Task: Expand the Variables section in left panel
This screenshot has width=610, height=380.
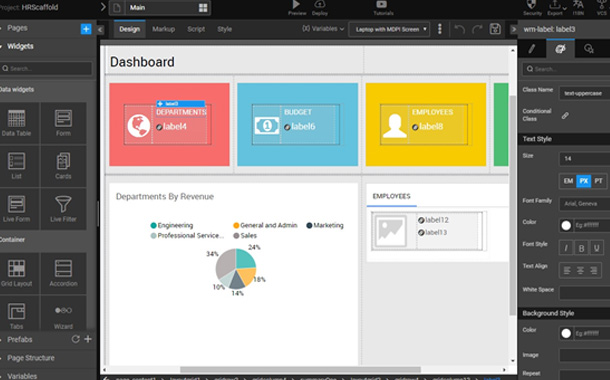Action: point(22,376)
